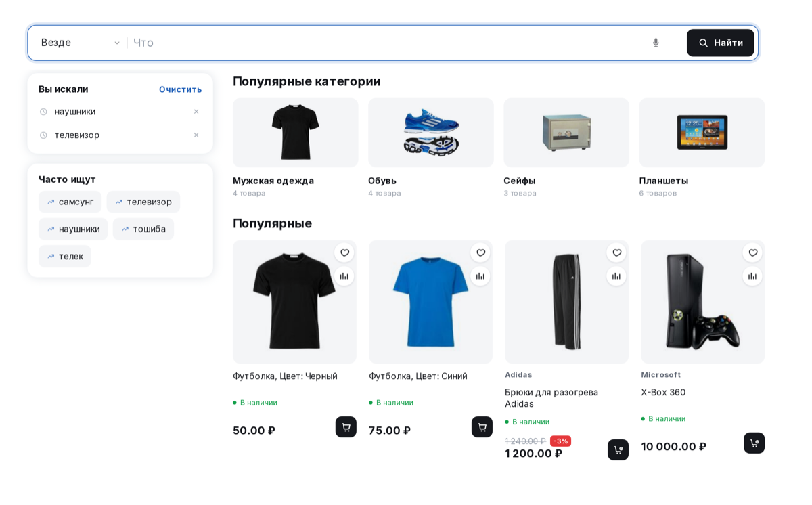Choose popular query chip «самсунг»
812x505 pixels.
point(70,202)
